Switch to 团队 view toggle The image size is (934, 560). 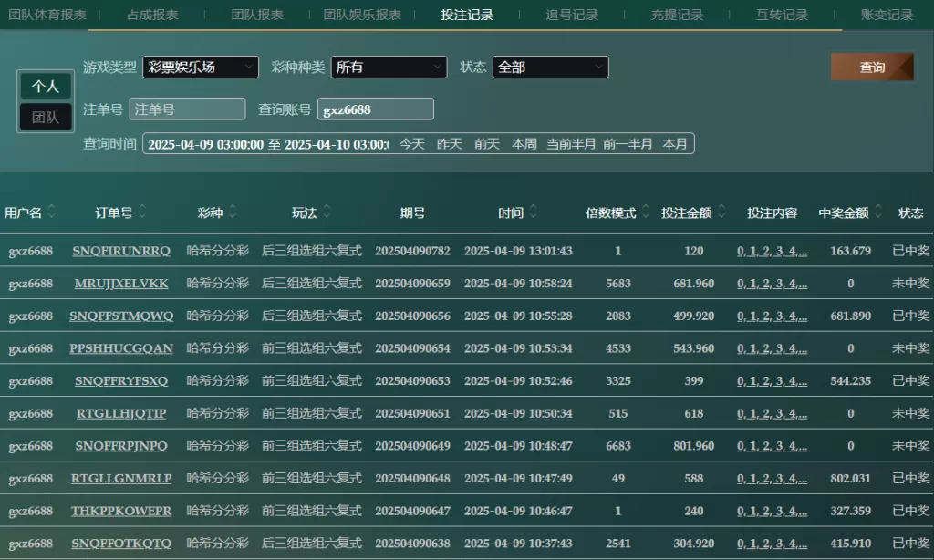pos(46,117)
